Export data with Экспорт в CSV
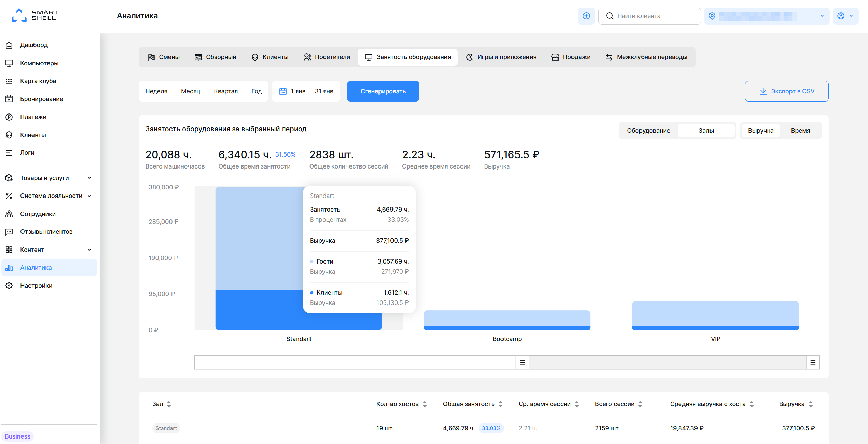This screenshot has height=444, width=868. coord(787,91)
